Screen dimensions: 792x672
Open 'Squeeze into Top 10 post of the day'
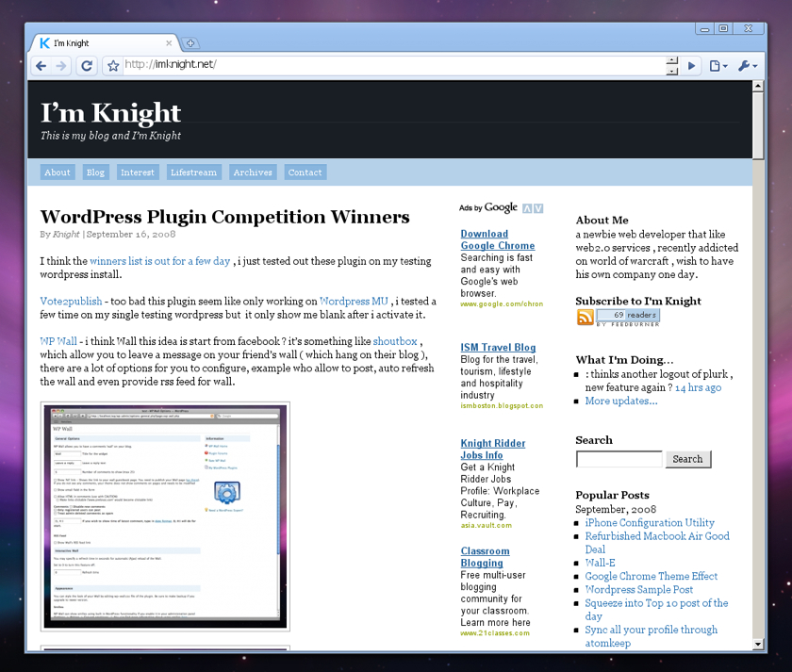click(x=656, y=610)
